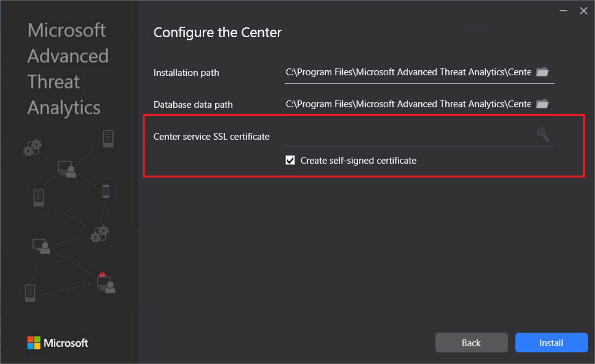Click Create self-signed certificate label text

[358, 161]
